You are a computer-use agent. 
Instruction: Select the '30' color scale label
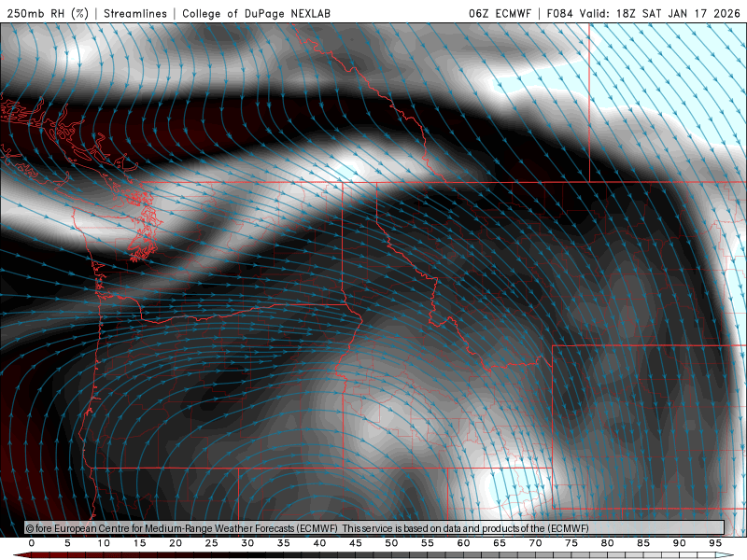[x=247, y=543]
